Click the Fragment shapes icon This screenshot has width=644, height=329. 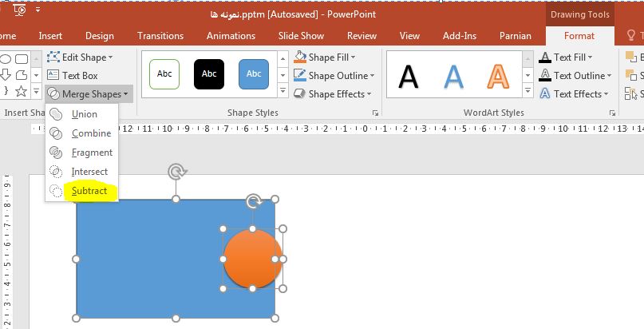[x=55, y=153]
